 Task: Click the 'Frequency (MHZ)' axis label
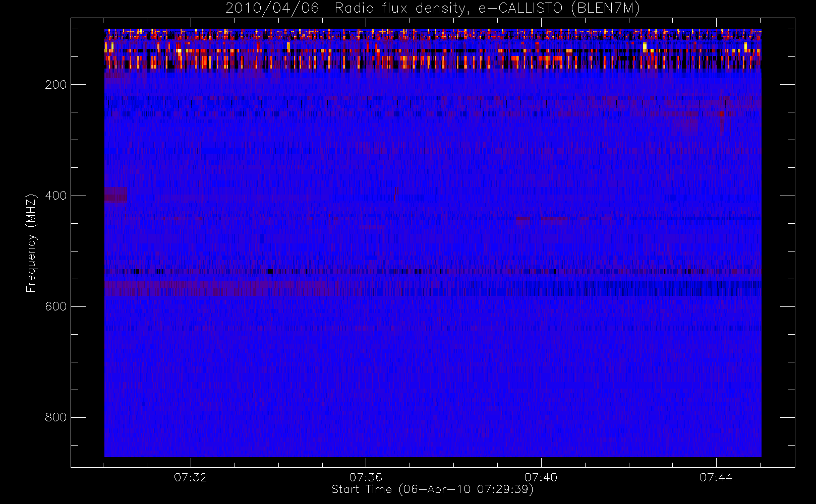tap(31, 243)
